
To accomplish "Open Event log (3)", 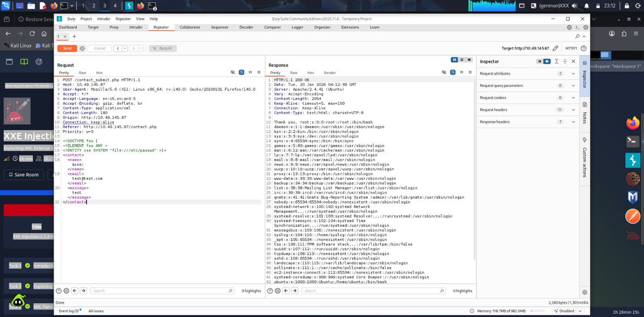I will click(x=69, y=311).
